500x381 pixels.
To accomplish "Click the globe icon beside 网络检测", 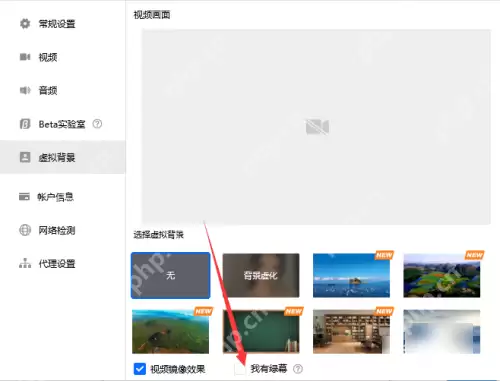I will [x=25, y=230].
